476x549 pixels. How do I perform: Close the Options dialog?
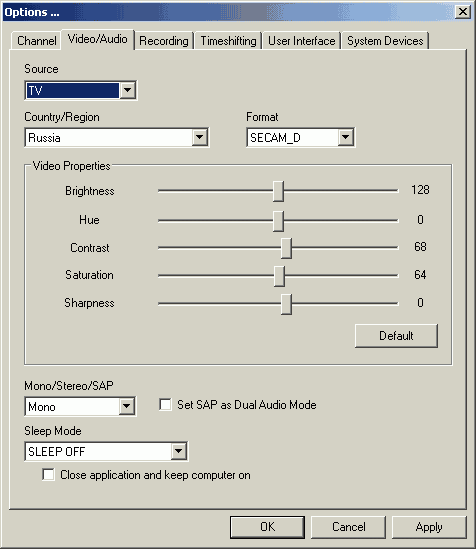point(463,12)
